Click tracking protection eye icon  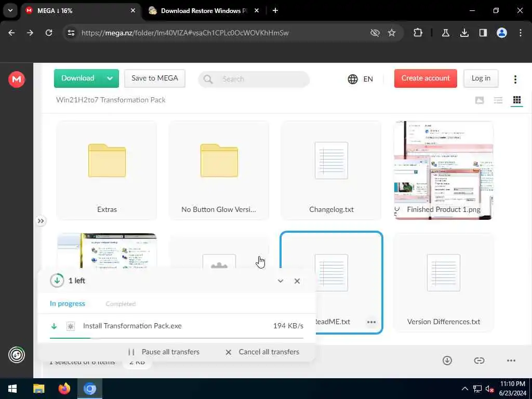pyautogui.click(x=375, y=33)
